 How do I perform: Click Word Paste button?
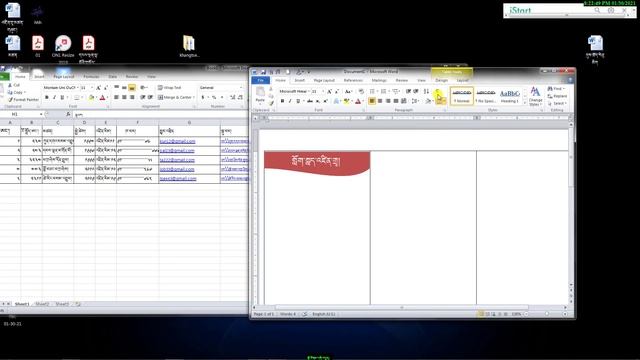[260, 95]
